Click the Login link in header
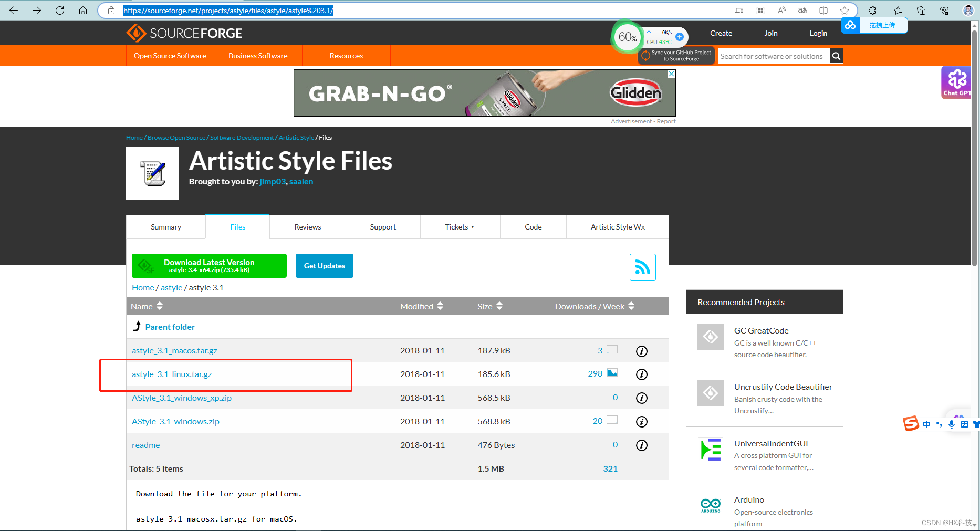Image resolution: width=980 pixels, height=531 pixels. (x=818, y=33)
